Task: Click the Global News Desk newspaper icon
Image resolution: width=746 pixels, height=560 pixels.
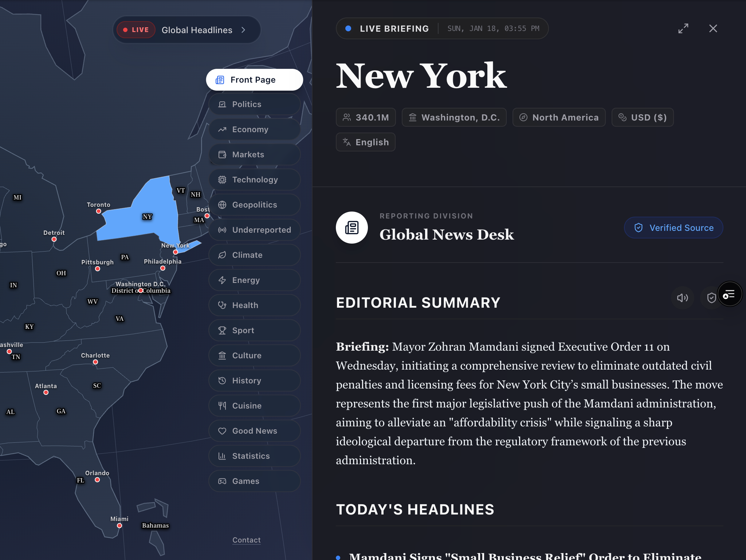Action: [x=352, y=228]
